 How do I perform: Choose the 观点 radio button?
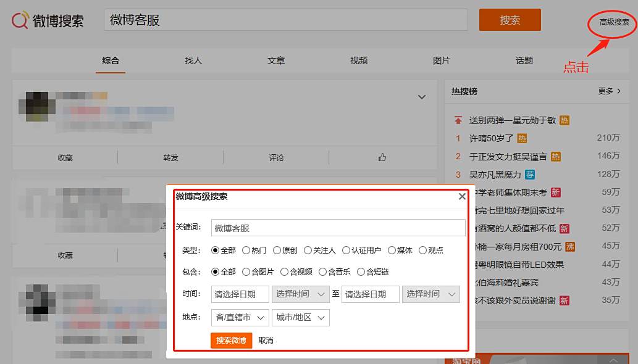422,250
